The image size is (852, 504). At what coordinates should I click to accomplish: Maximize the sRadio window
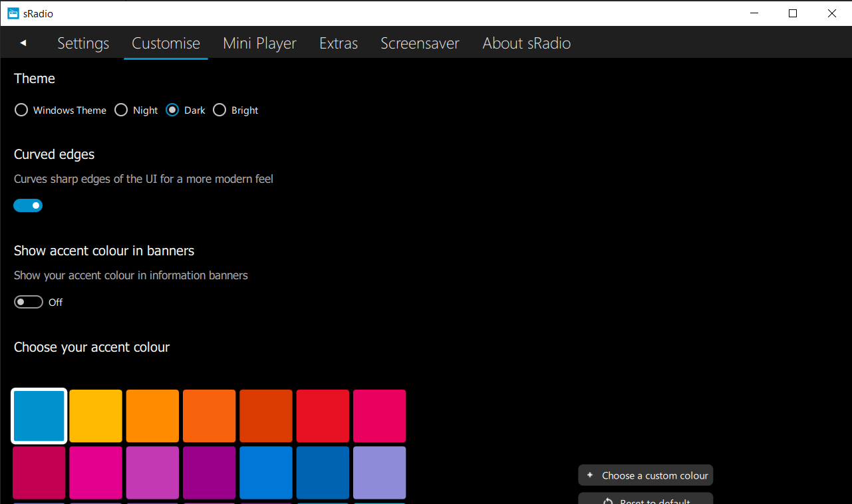pyautogui.click(x=792, y=13)
